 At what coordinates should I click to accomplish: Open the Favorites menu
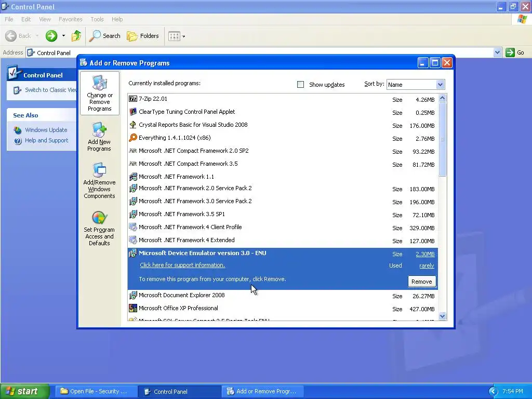coord(71,19)
